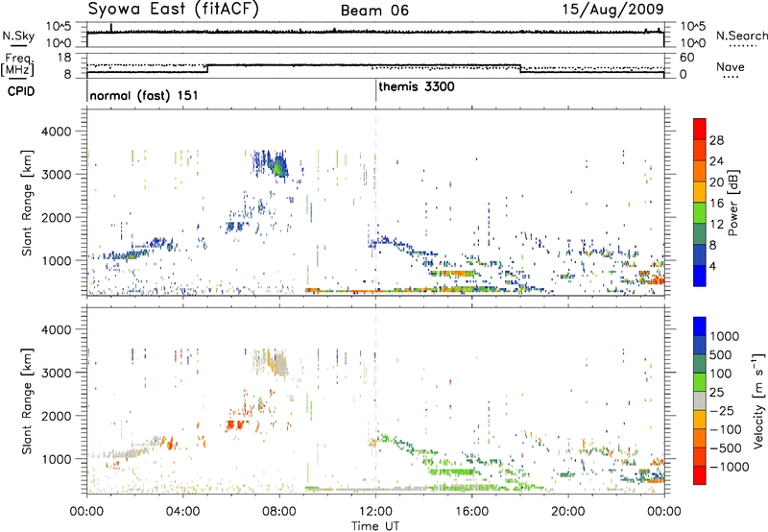Click the '4000' range tick in power panel
Image resolution: width=768 pixels, height=532 pixels.
[57, 132]
